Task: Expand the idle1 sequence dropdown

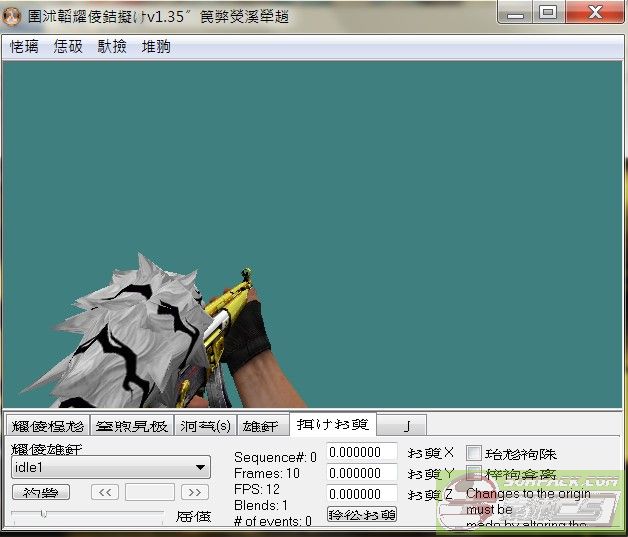Action: (x=201, y=467)
